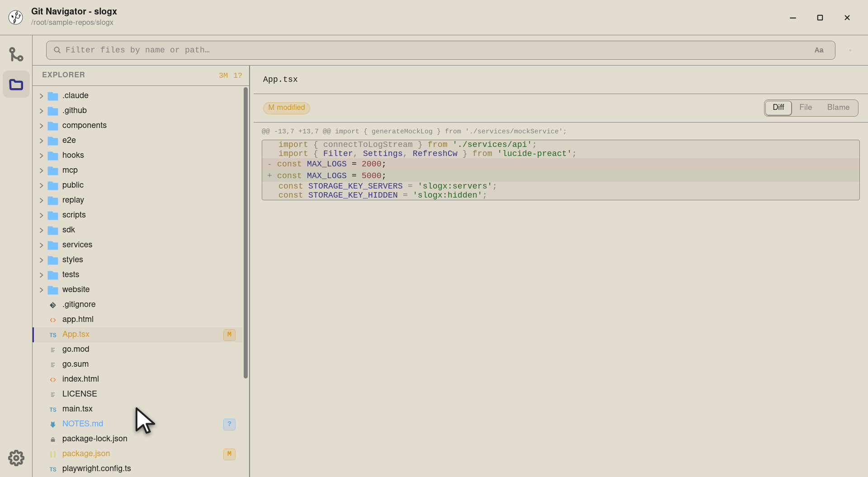Click the go.mod text file icon

pyautogui.click(x=53, y=349)
